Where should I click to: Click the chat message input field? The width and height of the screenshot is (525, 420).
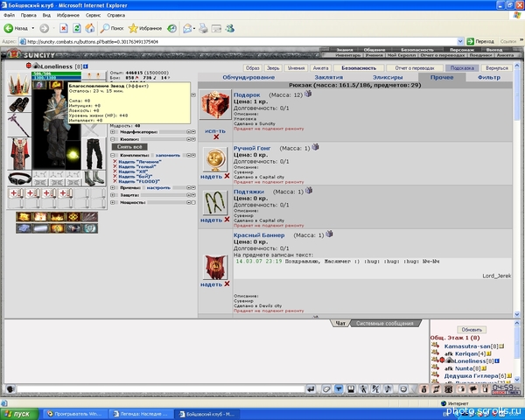pyautogui.click(x=161, y=389)
